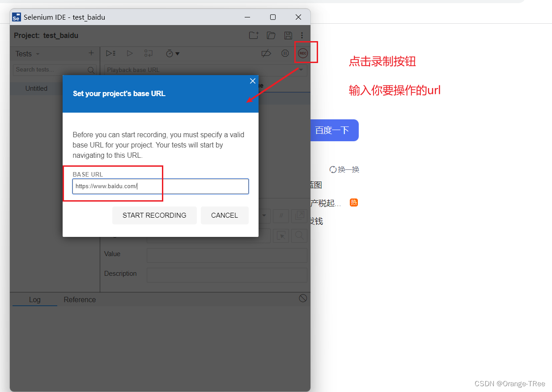Image resolution: width=552 pixels, height=392 pixels.
Task: Open the test execution speed timer
Action: (x=172, y=53)
